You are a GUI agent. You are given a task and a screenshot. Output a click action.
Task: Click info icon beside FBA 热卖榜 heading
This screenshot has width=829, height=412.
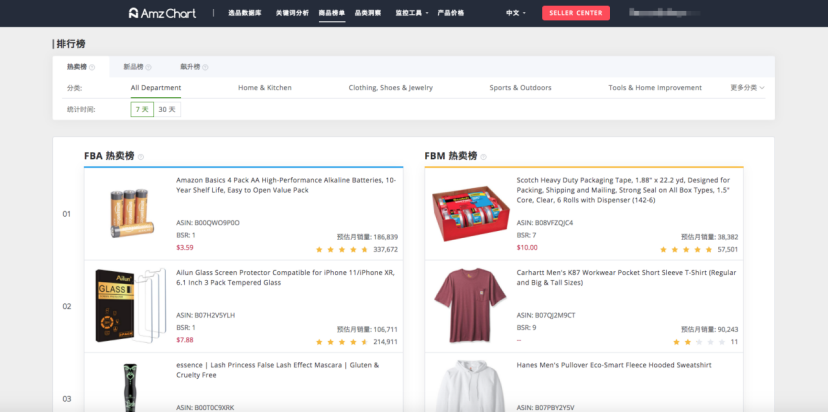pyautogui.click(x=141, y=157)
